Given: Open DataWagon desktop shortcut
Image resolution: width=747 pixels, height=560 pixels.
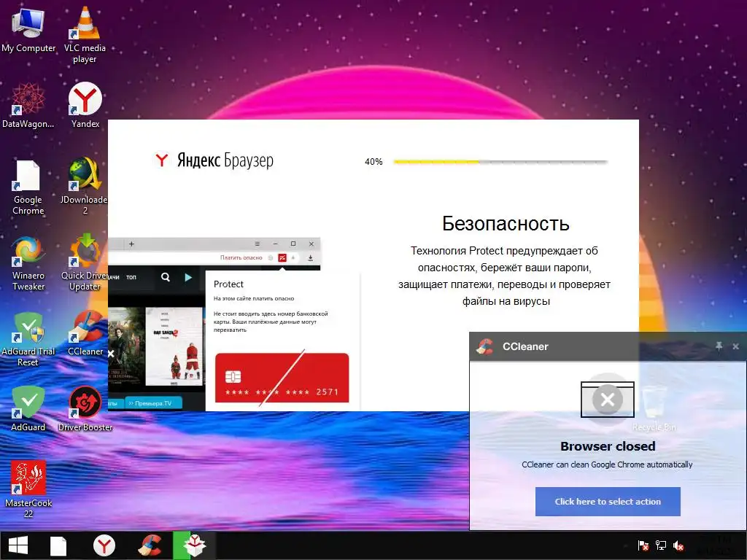Looking at the screenshot, I should (28, 106).
